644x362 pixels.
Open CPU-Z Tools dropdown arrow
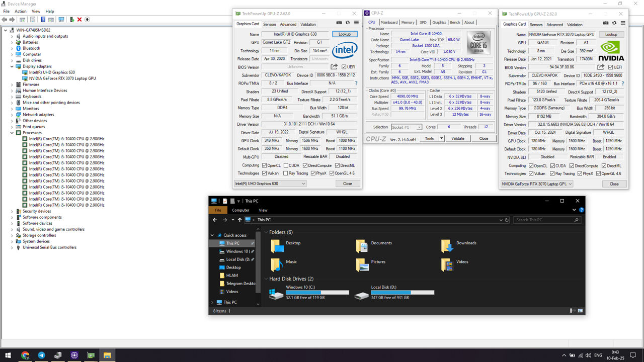tap(441, 138)
